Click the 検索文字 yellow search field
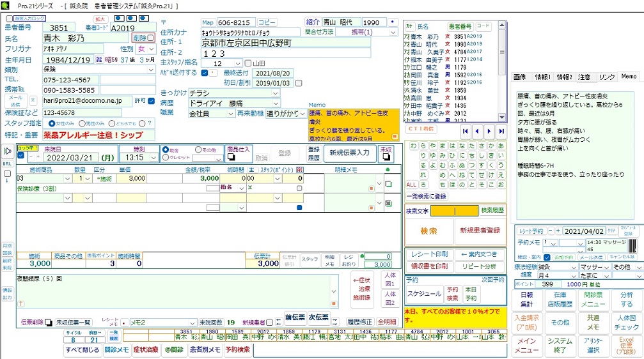Screen dimensions: 644x359 click(x=454, y=211)
